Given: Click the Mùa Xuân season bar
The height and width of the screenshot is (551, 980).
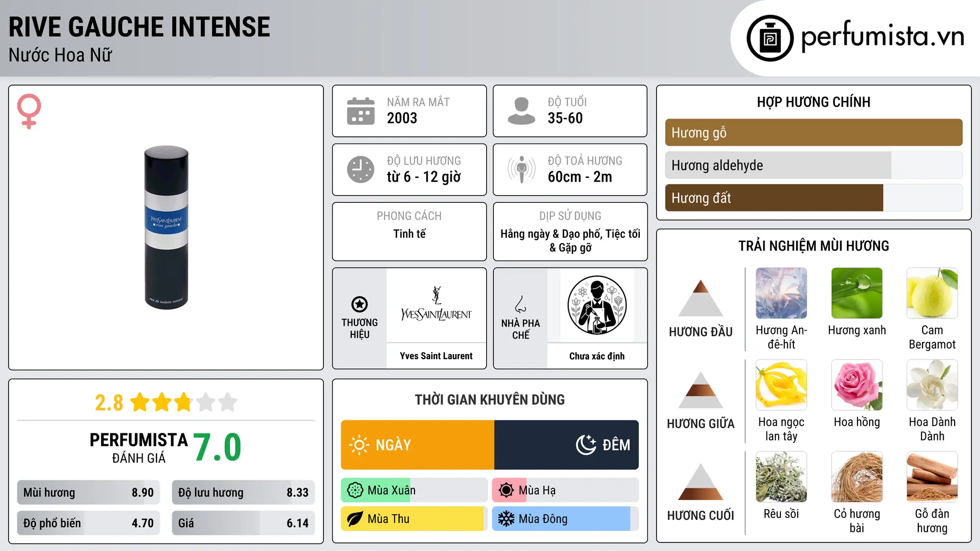Looking at the screenshot, I should coord(414,490).
